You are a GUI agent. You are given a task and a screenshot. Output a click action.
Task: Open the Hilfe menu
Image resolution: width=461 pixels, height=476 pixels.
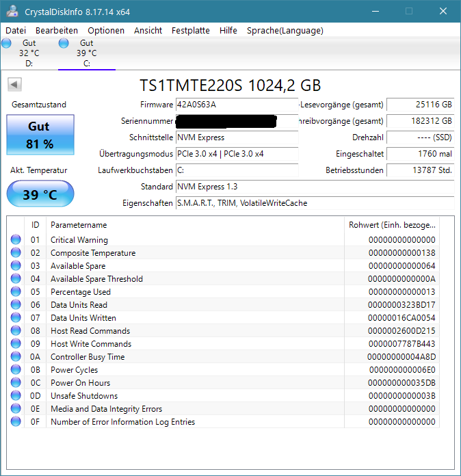click(228, 30)
